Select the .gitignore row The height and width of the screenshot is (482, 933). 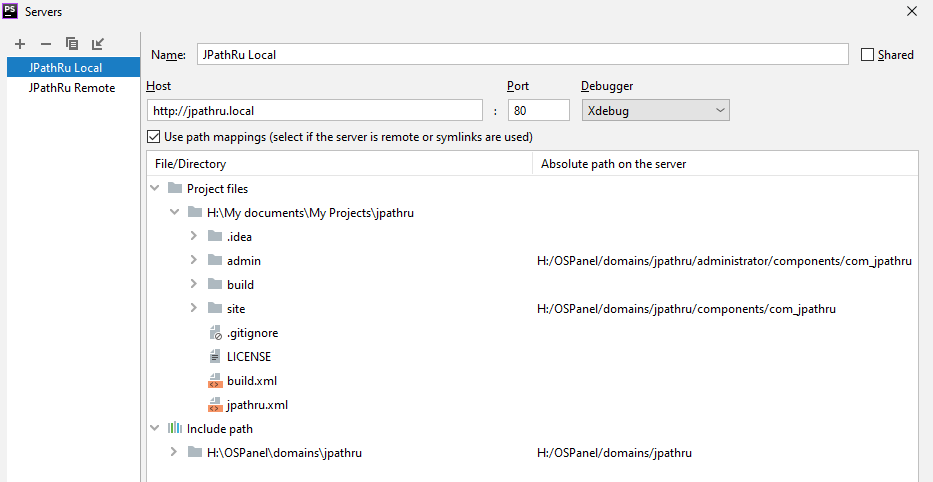(x=533, y=333)
